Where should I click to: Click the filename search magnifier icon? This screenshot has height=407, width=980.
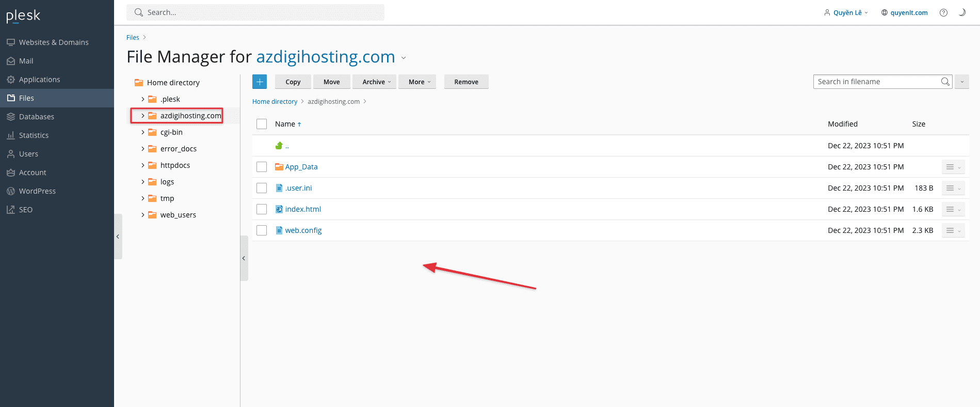click(945, 82)
